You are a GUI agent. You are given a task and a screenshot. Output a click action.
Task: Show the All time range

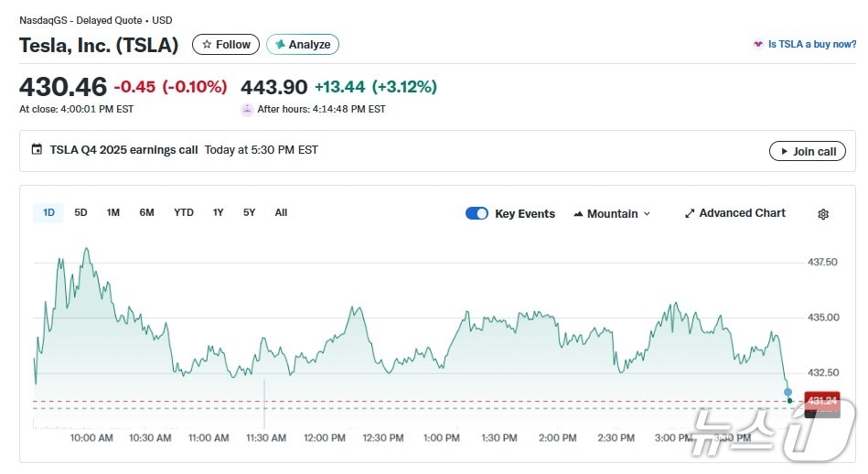281,212
